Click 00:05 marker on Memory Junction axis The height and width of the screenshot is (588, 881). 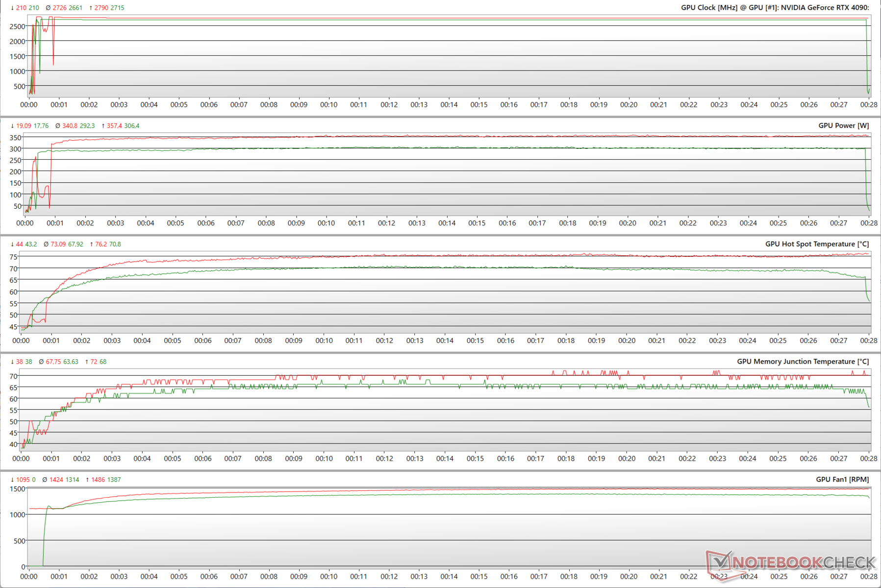click(x=172, y=459)
